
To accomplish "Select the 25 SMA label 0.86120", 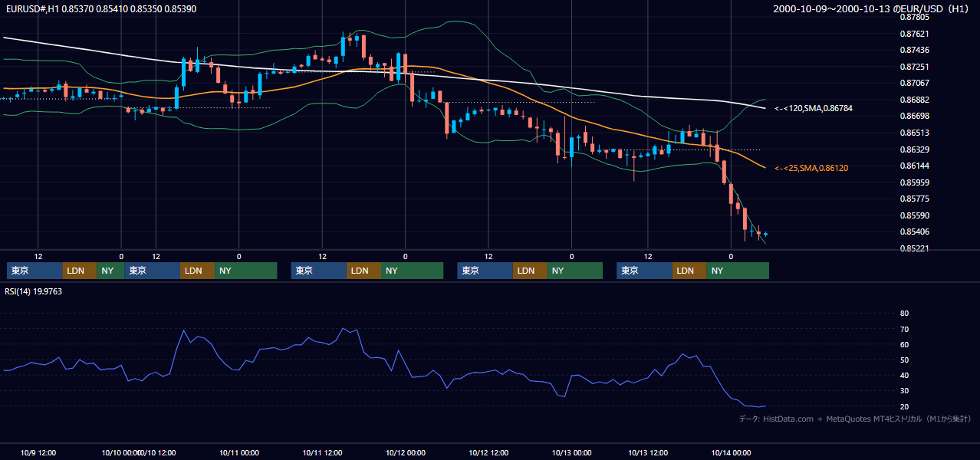I will 811,168.
